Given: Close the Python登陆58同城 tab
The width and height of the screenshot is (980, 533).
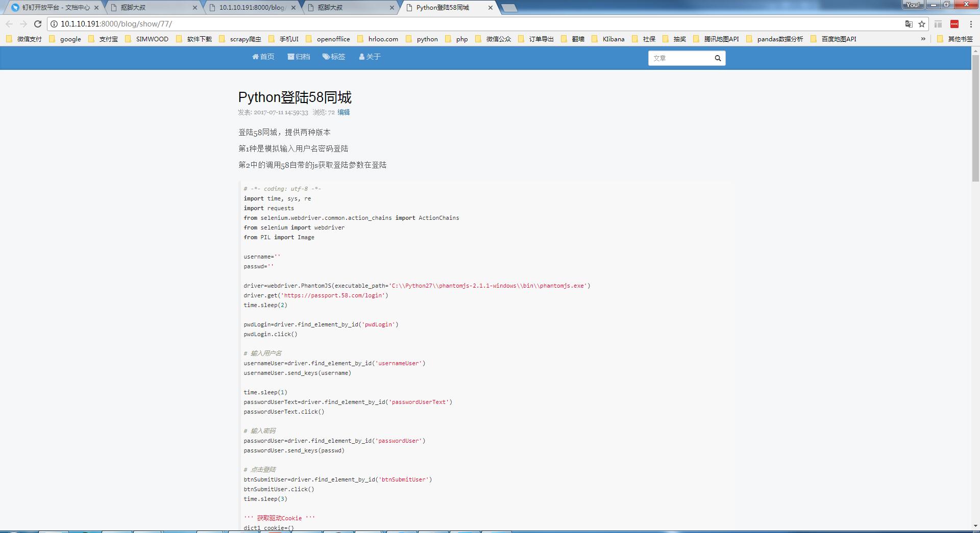Looking at the screenshot, I should (x=490, y=8).
